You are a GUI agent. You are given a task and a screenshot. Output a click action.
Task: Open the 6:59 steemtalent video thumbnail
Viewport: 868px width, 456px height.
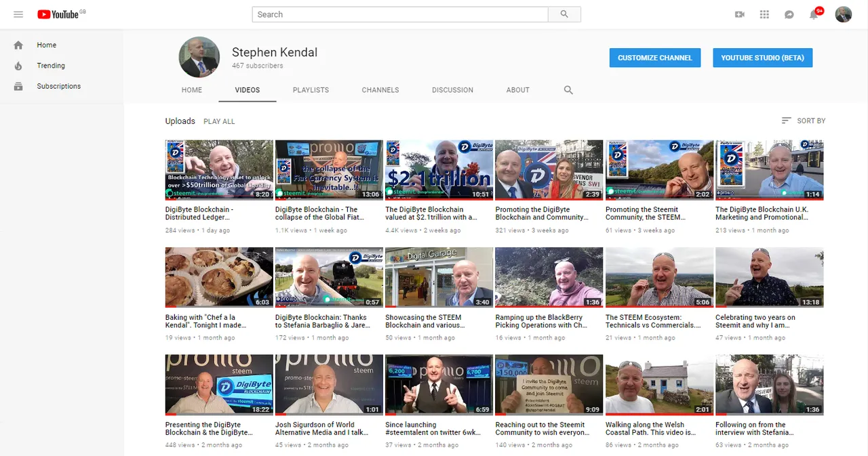pyautogui.click(x=439, y=385)
